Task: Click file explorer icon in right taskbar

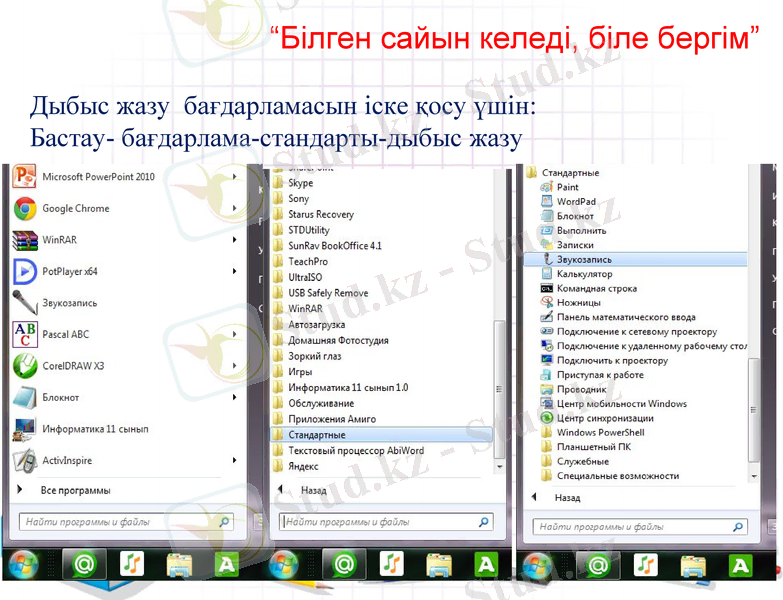Action: [693, 566]
